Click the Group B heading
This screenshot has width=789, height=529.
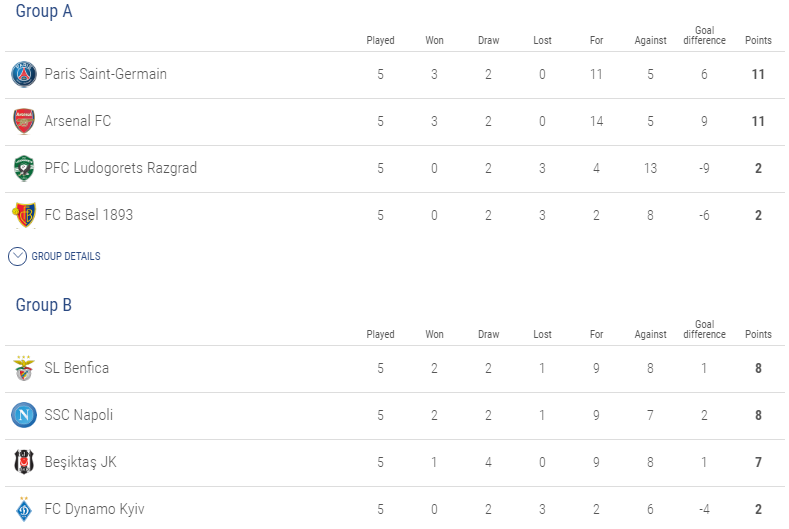pos(44,305)
